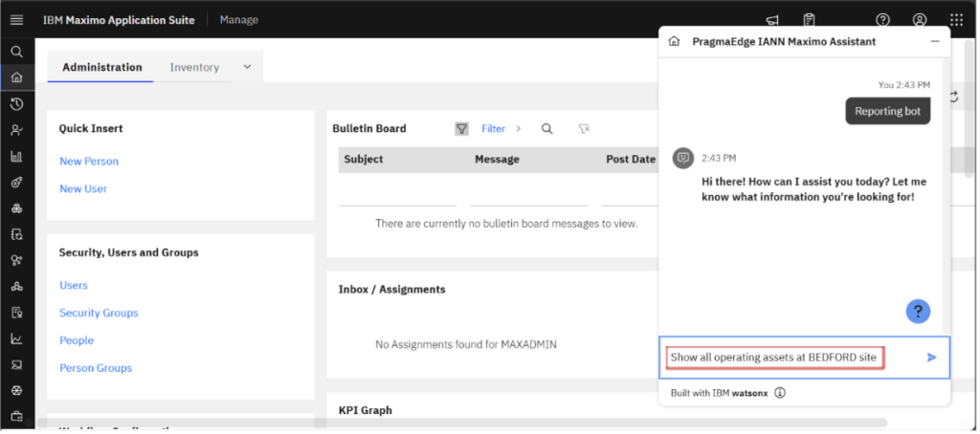
Task: Clear the Bulletin Board filter icon
Action: 584,129
